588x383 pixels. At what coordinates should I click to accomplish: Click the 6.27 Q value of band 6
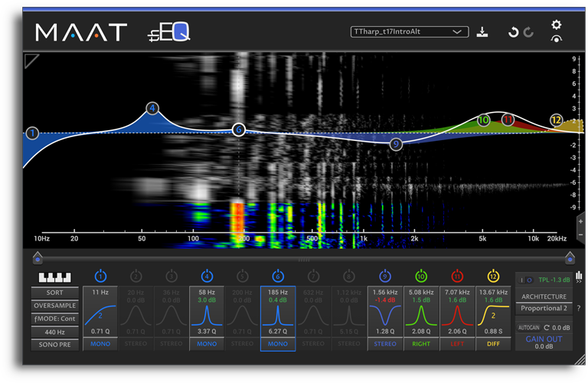click(x=278, y=332)
